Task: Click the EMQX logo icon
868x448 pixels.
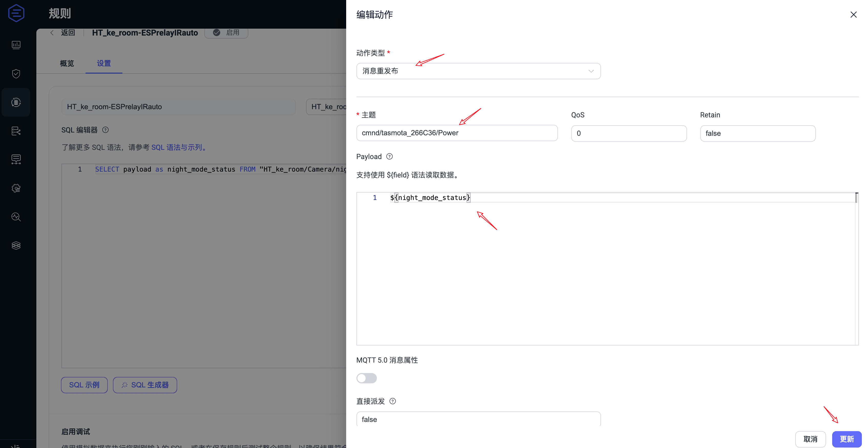Action: (16, 14)
